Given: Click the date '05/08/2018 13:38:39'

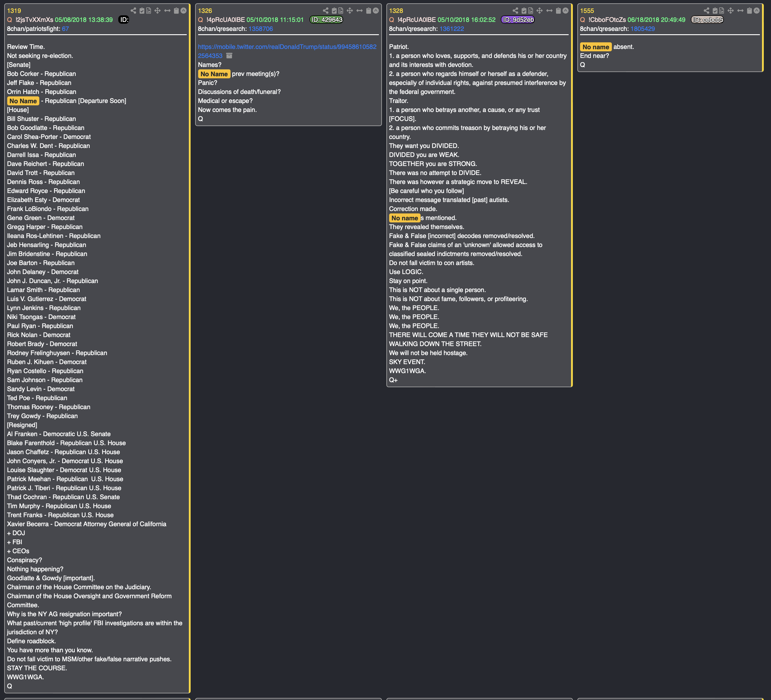Looking at the screenshot, I should 84,20.
